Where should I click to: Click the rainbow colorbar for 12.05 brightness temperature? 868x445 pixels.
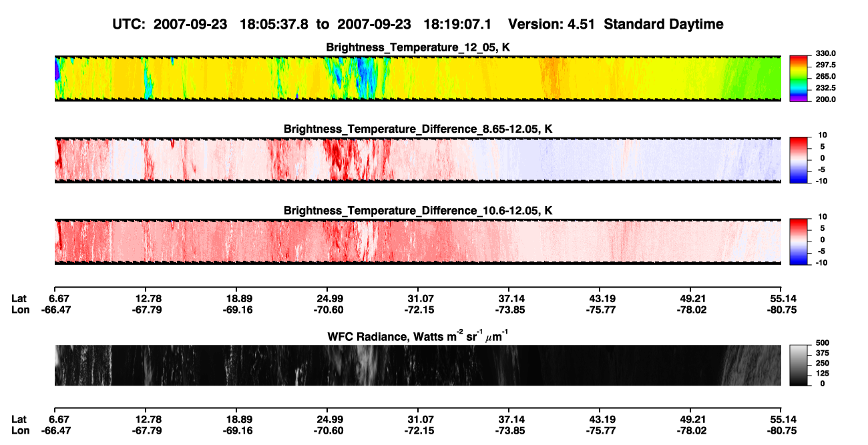point(799,77)
